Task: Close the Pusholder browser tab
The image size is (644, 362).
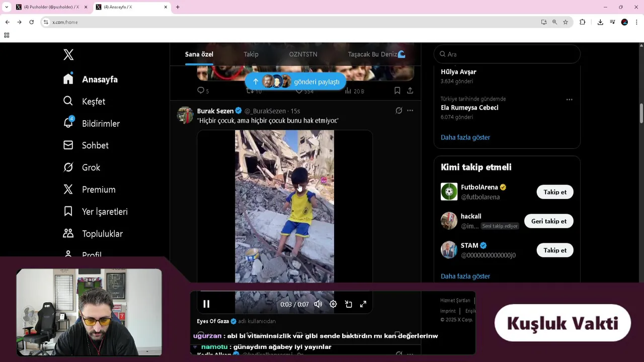Action: pyautogui.click(x=86, y=7)
